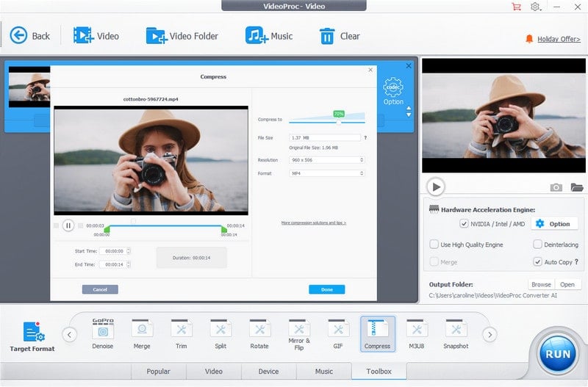
Task: Select the Snapshot tool
Action: click(456, 334)
